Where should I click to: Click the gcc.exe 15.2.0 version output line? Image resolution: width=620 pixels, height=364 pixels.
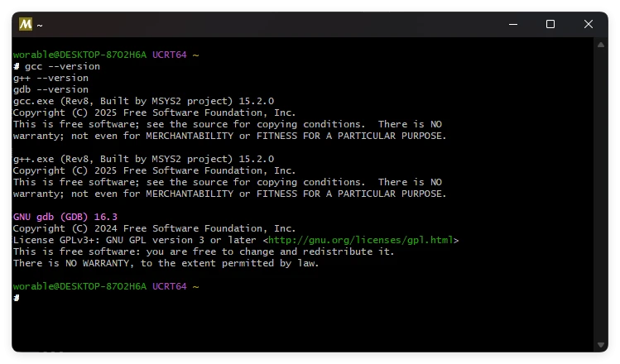(143, 101)
